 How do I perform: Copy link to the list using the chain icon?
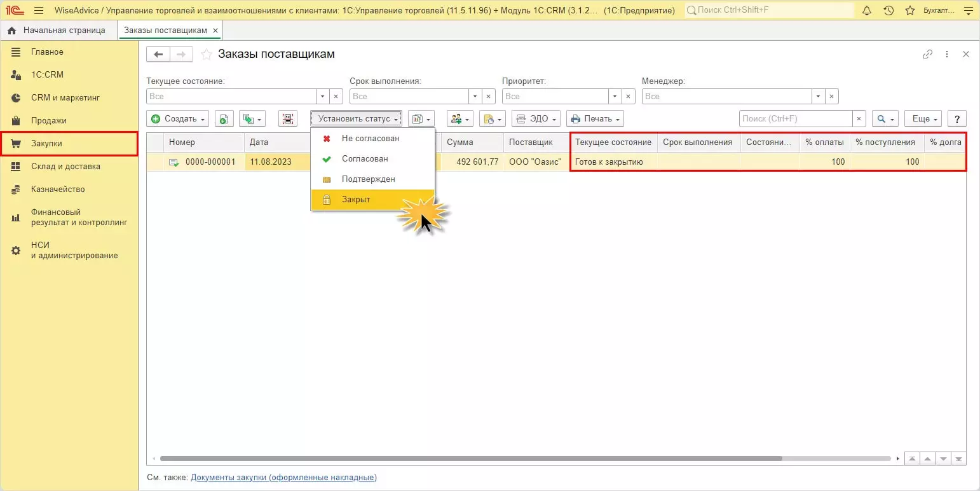pos(927,55)
